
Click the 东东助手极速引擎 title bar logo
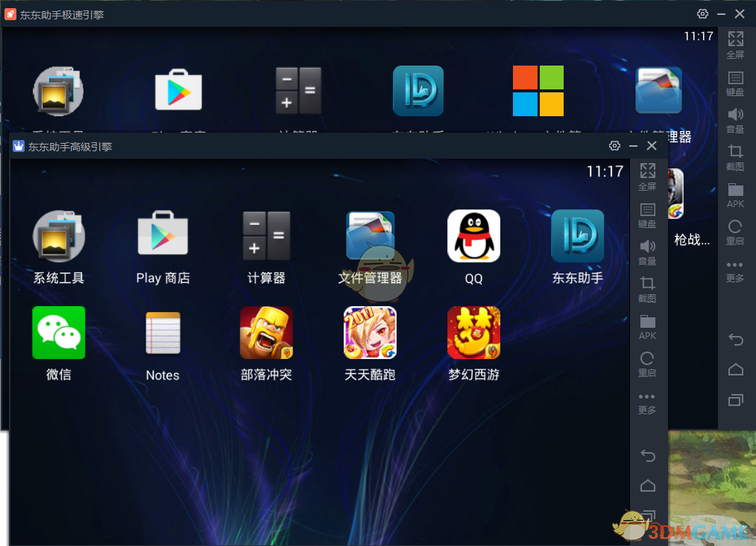point(10,14)
